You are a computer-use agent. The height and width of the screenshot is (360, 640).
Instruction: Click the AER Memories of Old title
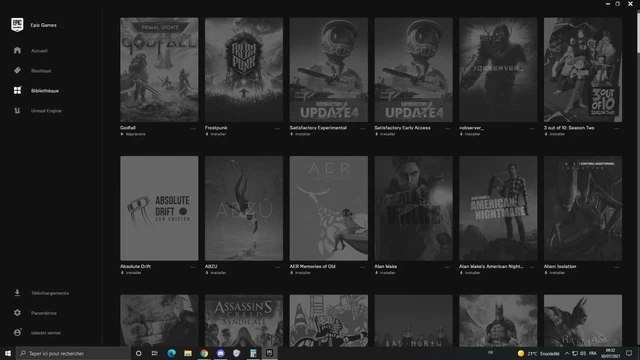[x=313, y=267]
